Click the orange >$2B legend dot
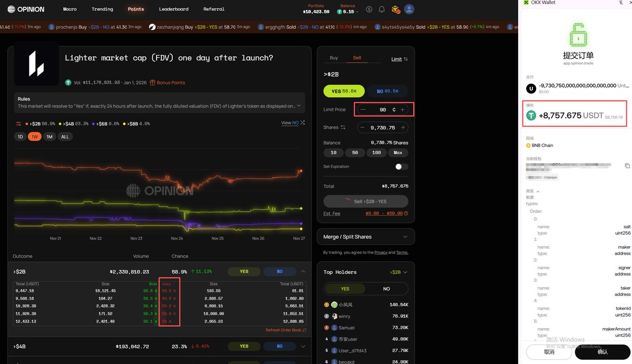 [27, 124]
